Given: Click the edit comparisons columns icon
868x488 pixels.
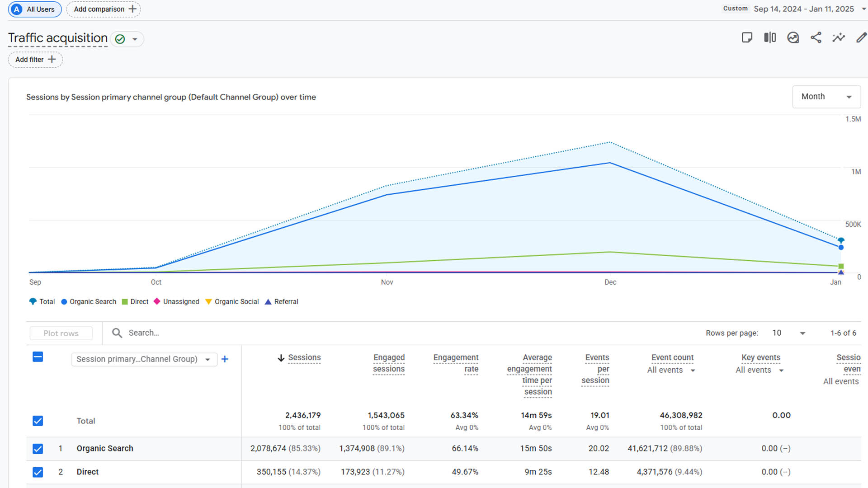Looking at the screenshot, I should (x=770, y=38).
